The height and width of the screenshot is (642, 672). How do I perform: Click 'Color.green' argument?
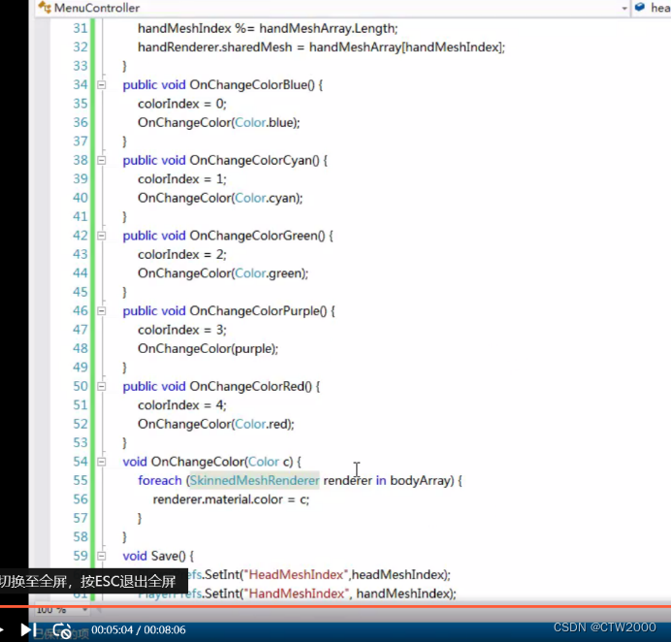269,273
